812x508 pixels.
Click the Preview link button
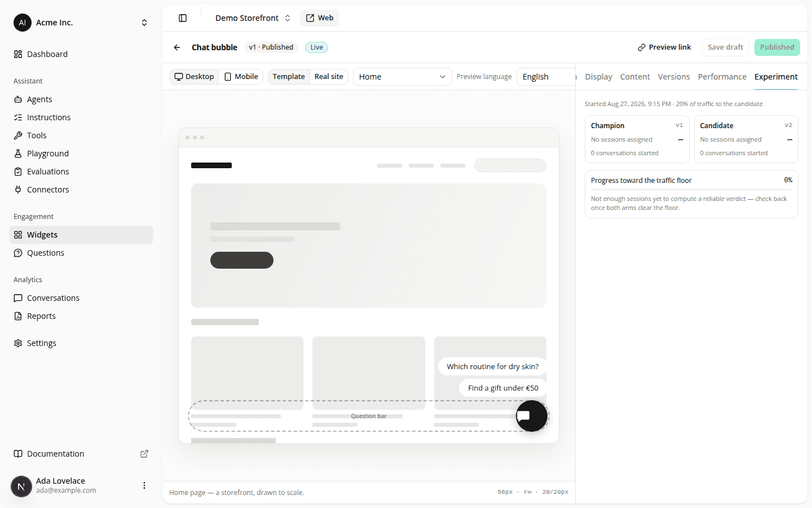(x=664, y=47)
